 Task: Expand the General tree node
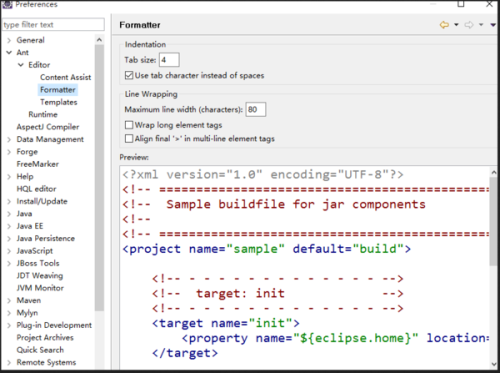pos(9,40)
